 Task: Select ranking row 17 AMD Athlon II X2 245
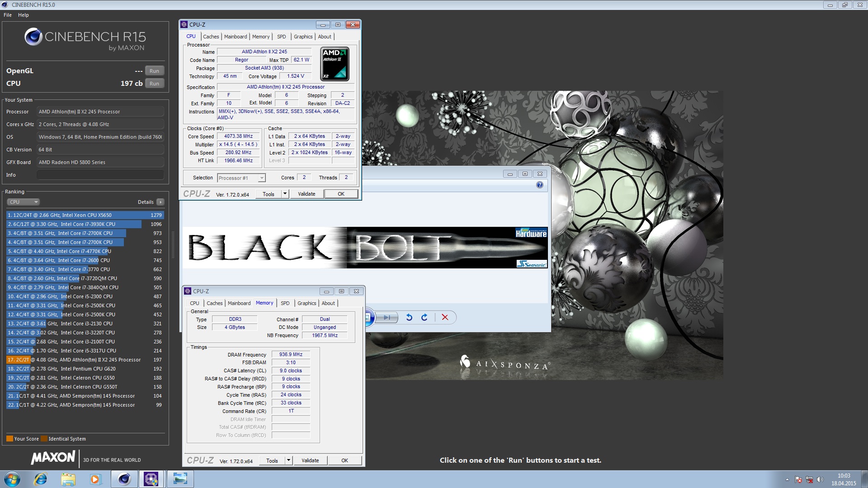pos(85,360)
